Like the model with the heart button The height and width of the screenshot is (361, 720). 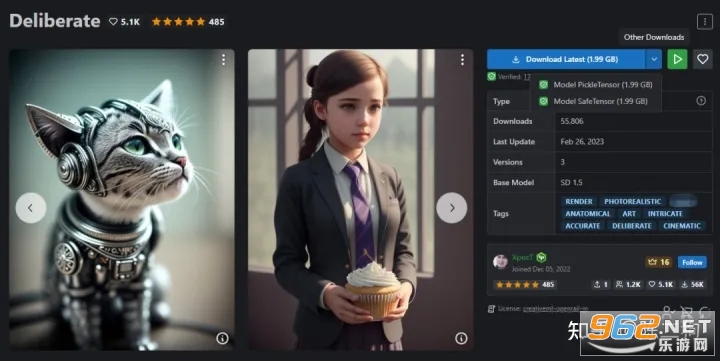coord(703,59)
